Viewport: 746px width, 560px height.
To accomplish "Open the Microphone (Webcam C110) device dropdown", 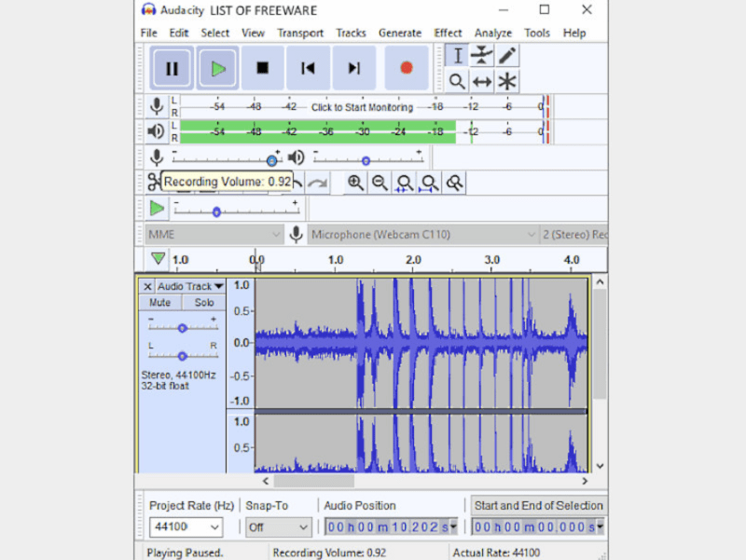I will click(x=422, y=235).
